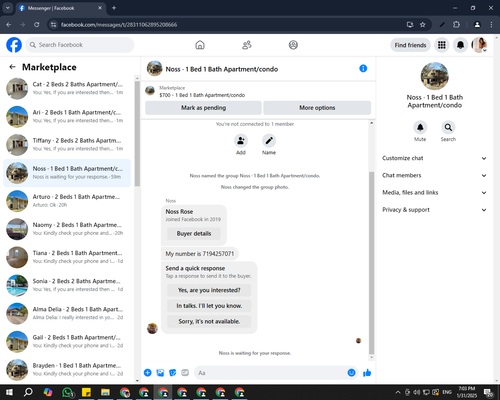Click the Find friends button
This screenshot has width=500, height=400.
pyautogui.click(x=410, y=45)
